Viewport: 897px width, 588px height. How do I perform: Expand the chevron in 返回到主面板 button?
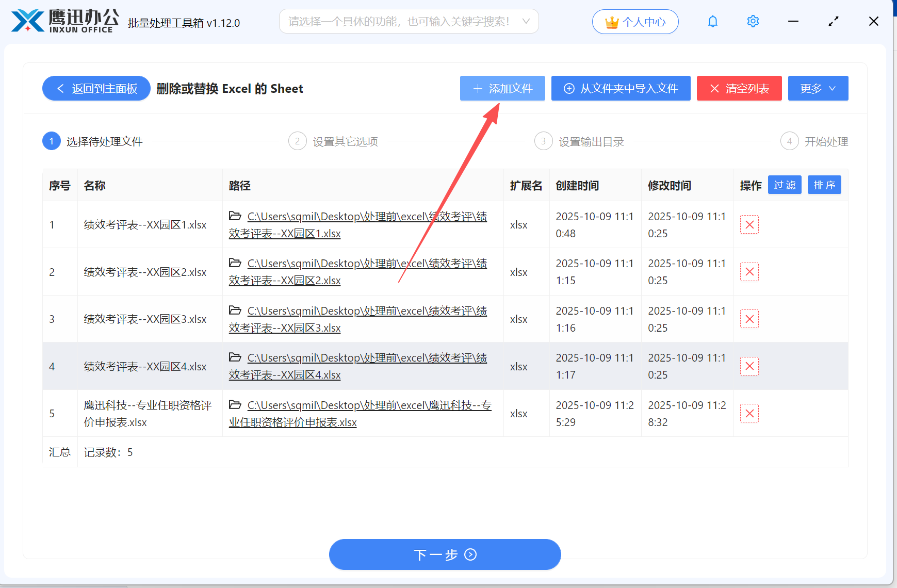60,88
